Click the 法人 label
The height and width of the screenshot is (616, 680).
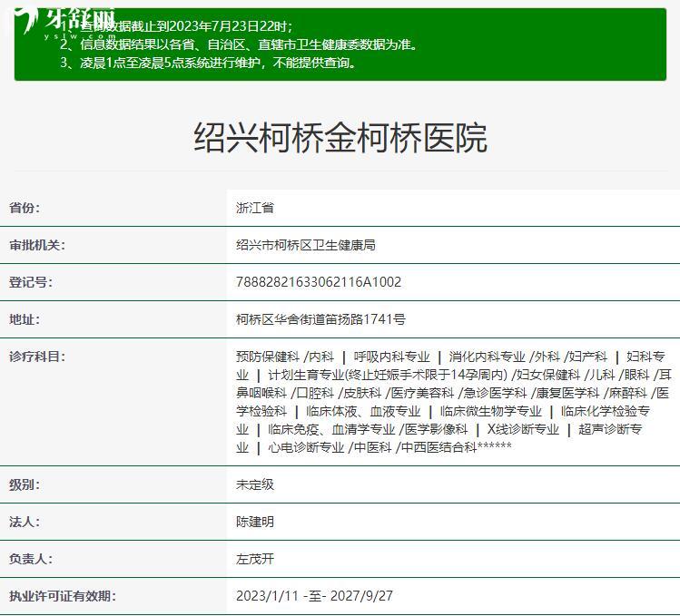[x=25, y=522]
